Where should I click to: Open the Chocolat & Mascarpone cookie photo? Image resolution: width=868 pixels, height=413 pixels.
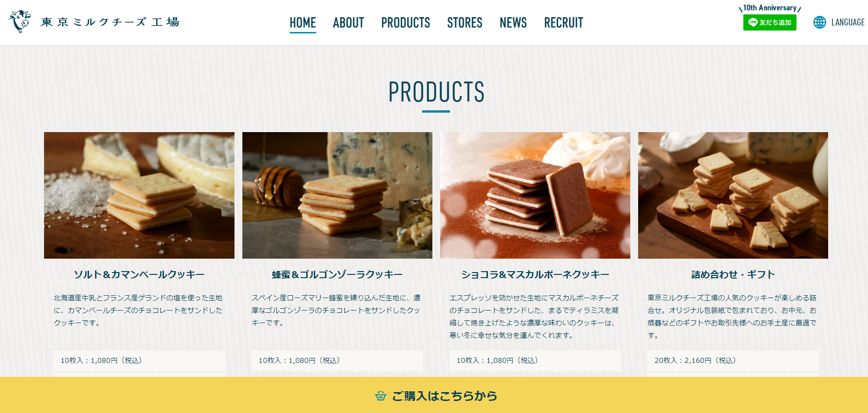tap(535, 195)
